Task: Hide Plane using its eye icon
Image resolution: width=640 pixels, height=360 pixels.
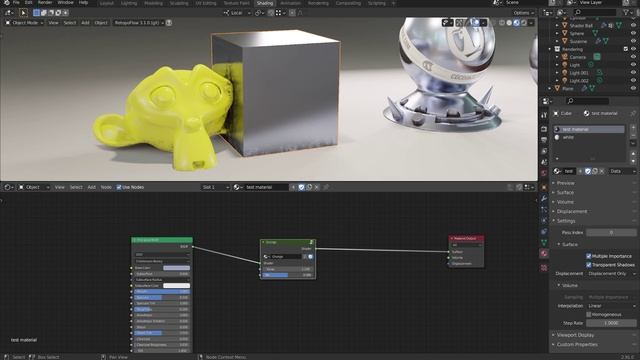Action: (633, 89)
